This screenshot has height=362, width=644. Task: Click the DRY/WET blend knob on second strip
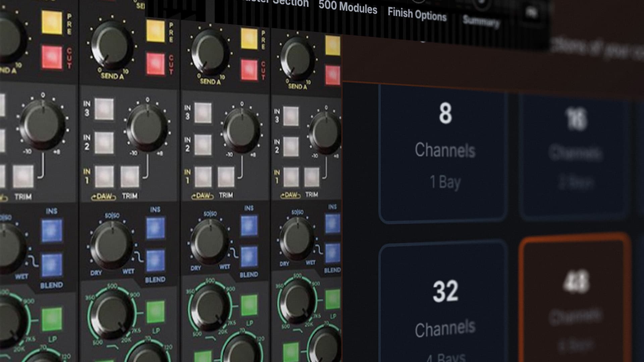coord(112,245)
